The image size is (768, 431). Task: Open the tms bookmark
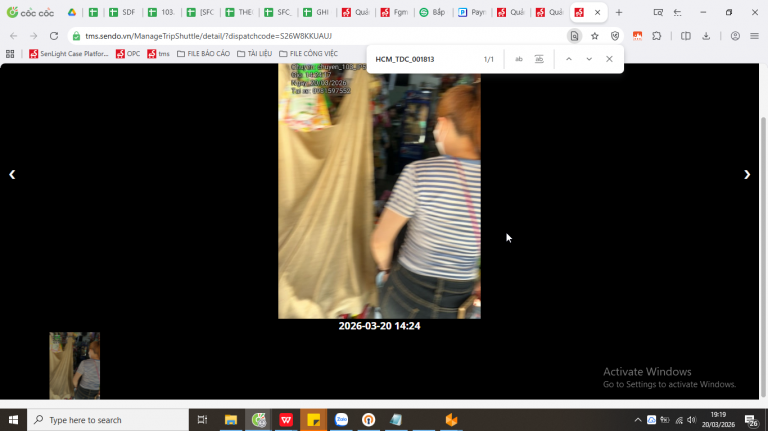tap(158, 54)
